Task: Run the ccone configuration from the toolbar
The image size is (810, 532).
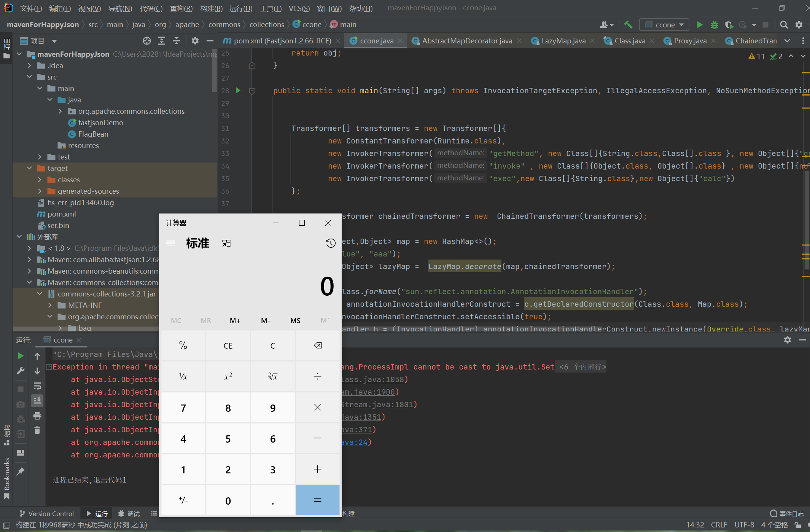Action: click(x=700, y=25)
